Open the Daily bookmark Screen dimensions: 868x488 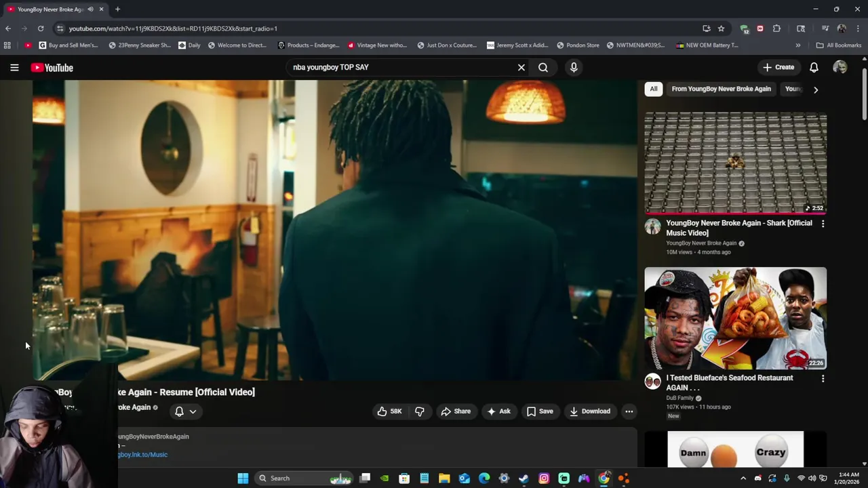189,45
